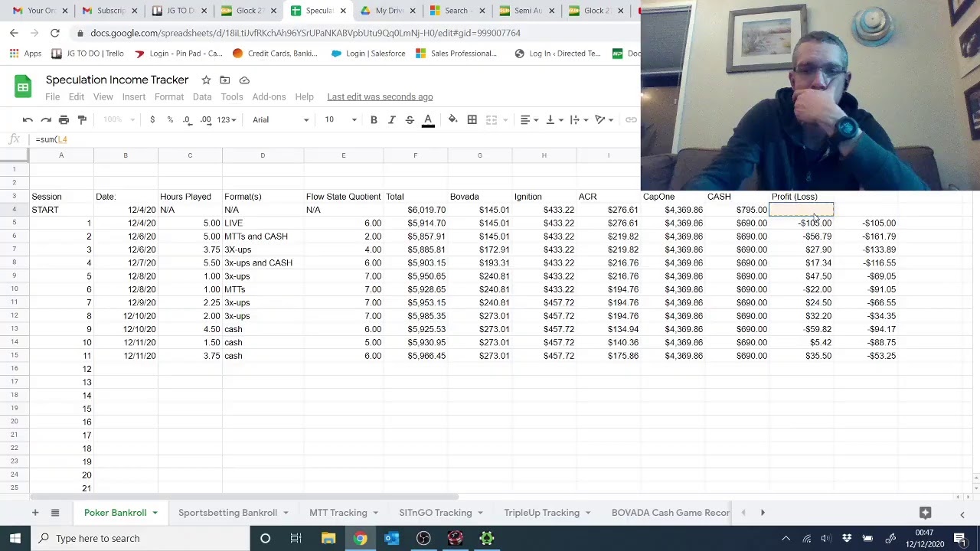Open the font size dropdown
The image size is (980, 551).
pos(339,119)
